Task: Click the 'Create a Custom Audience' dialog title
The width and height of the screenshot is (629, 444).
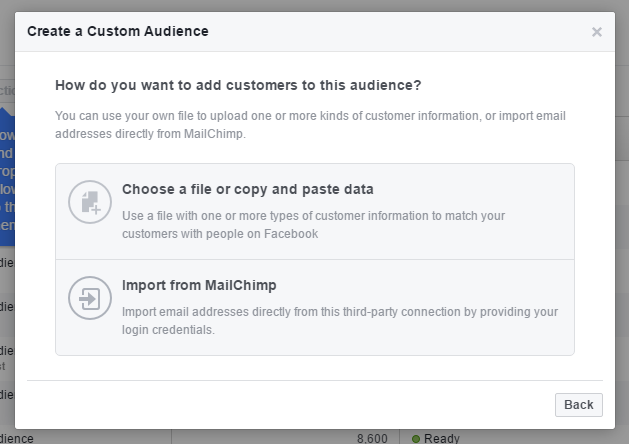Action: coord(118,31)
